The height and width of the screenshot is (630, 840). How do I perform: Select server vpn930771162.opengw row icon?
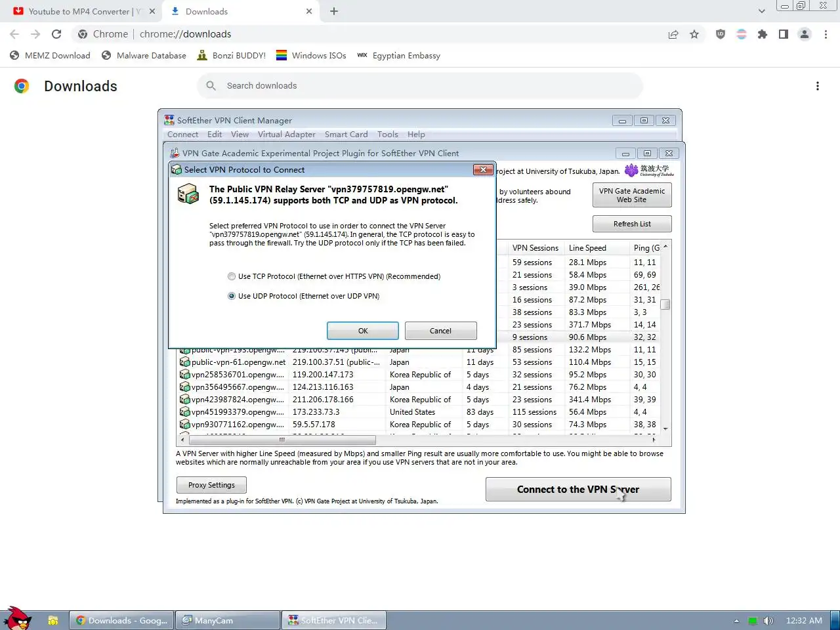tap(185, 425)
